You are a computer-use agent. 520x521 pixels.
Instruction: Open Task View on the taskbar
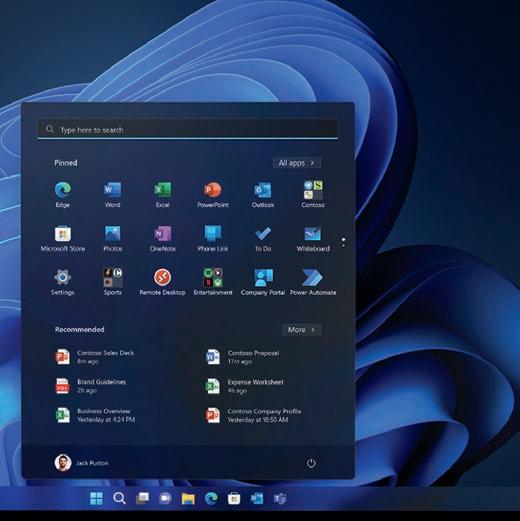(x=142, y=499)
